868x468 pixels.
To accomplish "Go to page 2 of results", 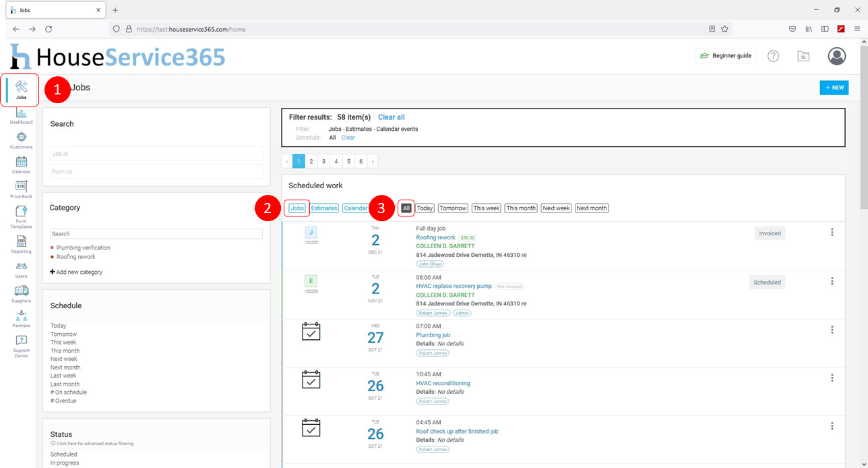I will pos(311,161).
